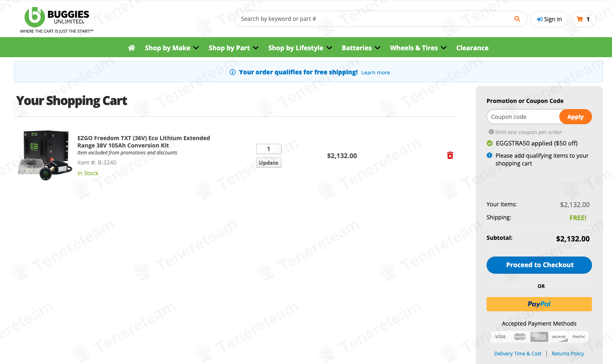Screen dimensions: 612x364
Task: Check out with the PayPal button
Action: click(x=539, y=304)
